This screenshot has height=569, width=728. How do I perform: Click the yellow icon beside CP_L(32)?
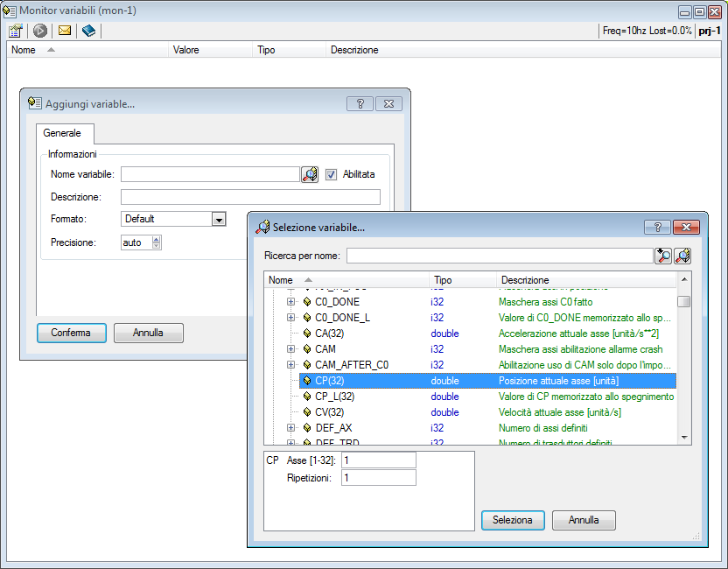[307, 397]
